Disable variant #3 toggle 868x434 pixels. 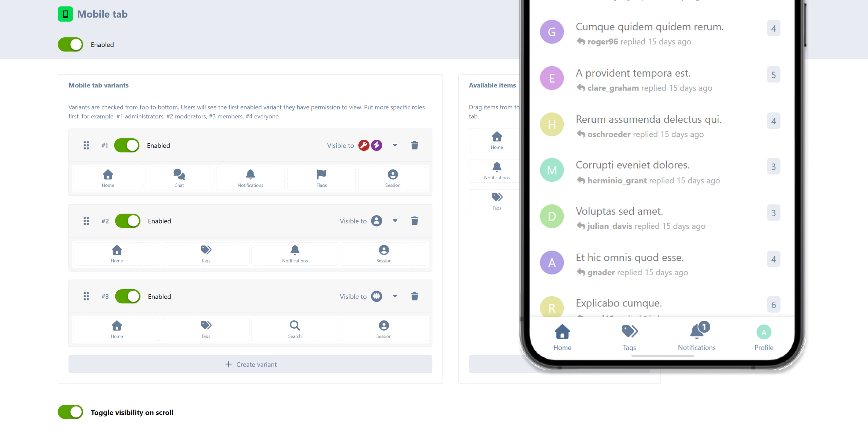tap(128, 297)
